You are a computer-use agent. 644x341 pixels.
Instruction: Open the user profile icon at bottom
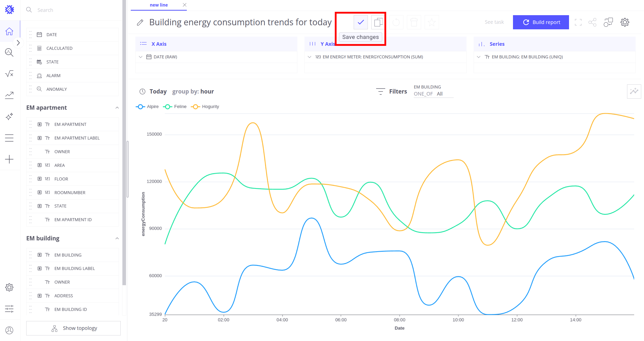coord(9,330)
